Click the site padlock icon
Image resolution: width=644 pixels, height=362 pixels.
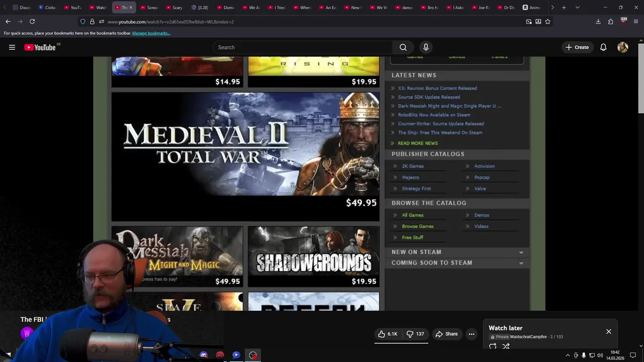(92, 22)
